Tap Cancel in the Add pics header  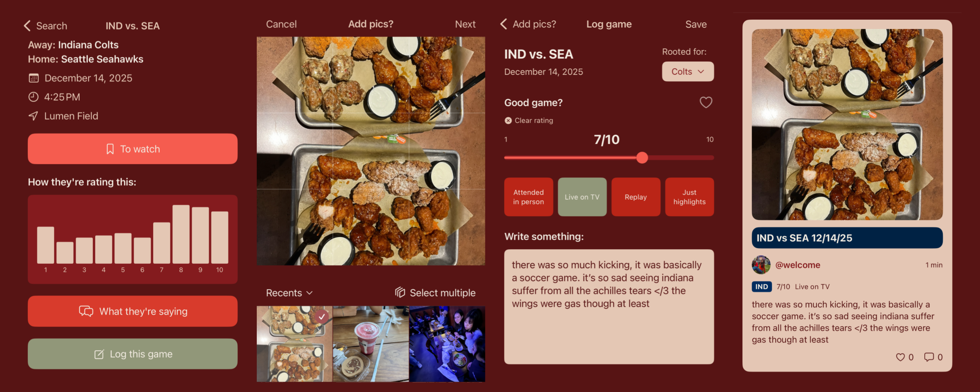tap(281, 24)
